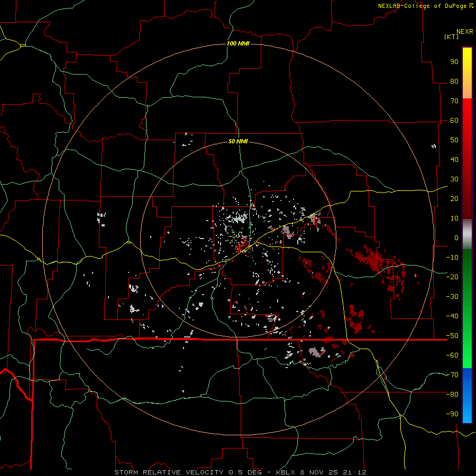
Task: Click the positive 40 scale value
Action: [454, 160]
